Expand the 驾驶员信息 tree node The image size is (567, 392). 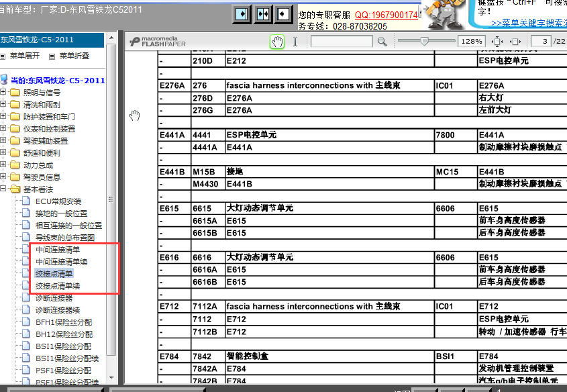tap(3, 177)
